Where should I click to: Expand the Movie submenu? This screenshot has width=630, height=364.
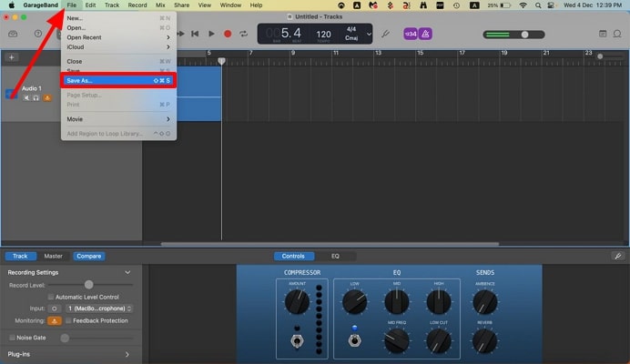(118, 119)
